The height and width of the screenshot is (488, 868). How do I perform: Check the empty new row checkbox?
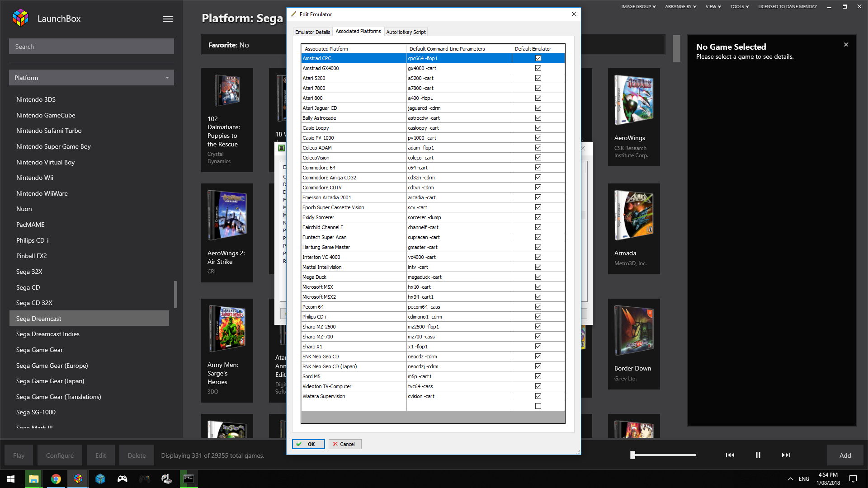[x=538, y=406]
